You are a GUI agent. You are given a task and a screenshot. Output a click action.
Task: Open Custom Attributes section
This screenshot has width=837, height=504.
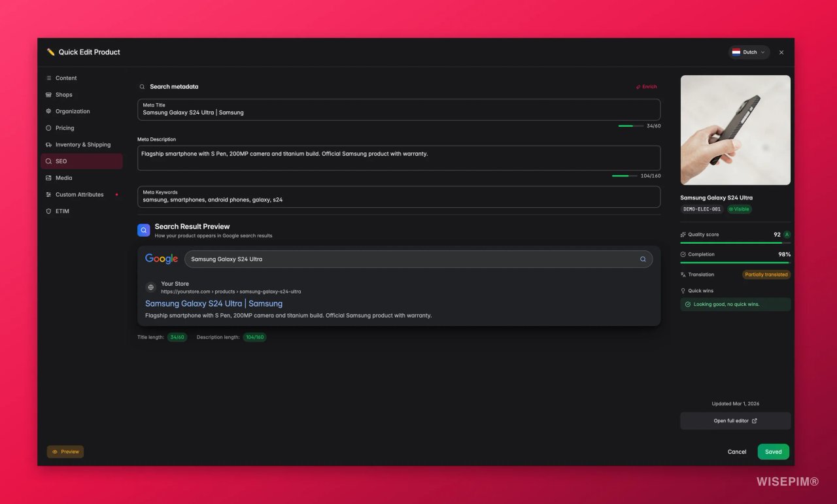pos(81,195)
